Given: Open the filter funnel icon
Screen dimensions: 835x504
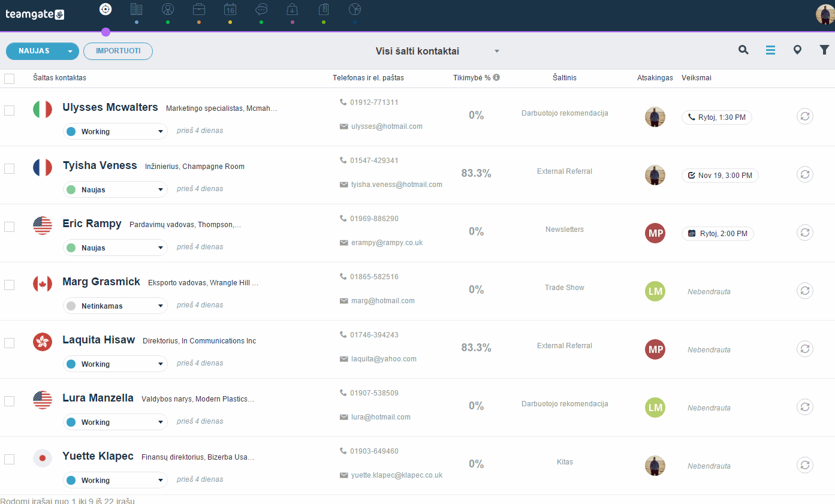Looking at the screenshot, I should click(824, 50).
